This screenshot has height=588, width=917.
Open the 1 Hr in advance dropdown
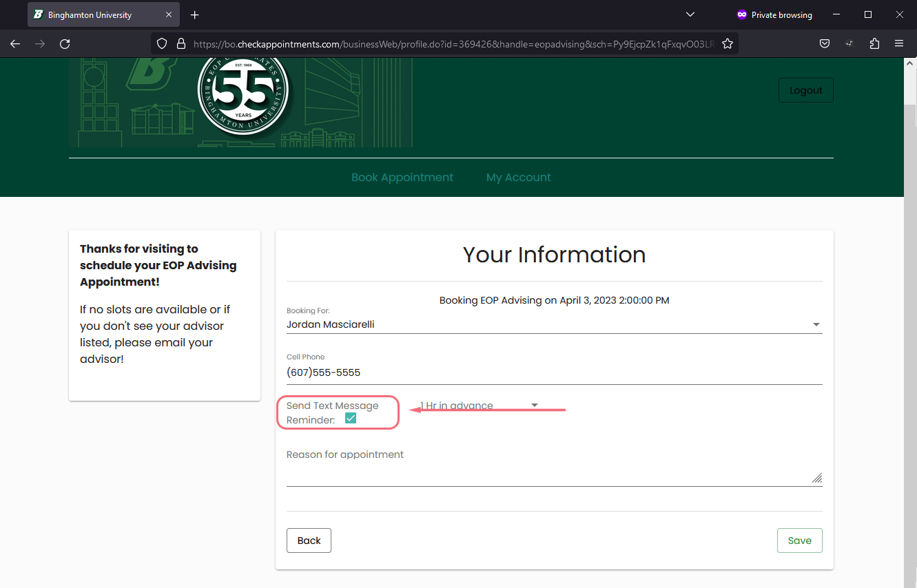[x=479, y=406]
